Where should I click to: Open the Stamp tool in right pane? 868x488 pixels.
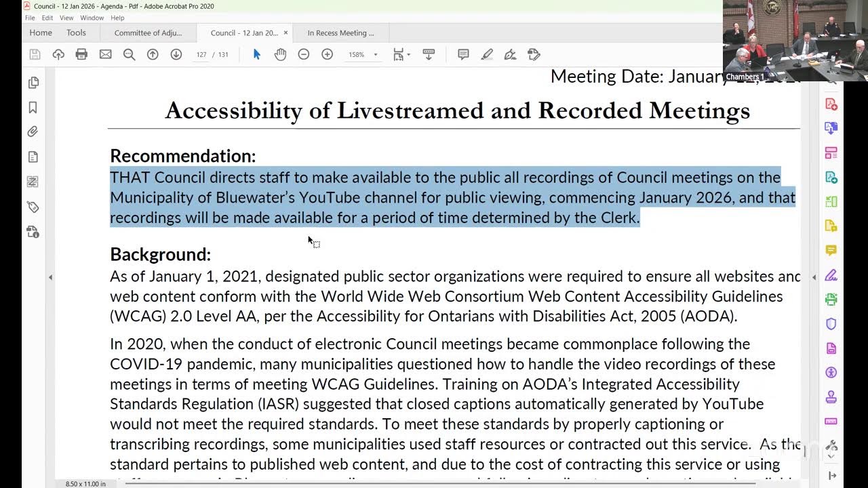click(831, 397)
